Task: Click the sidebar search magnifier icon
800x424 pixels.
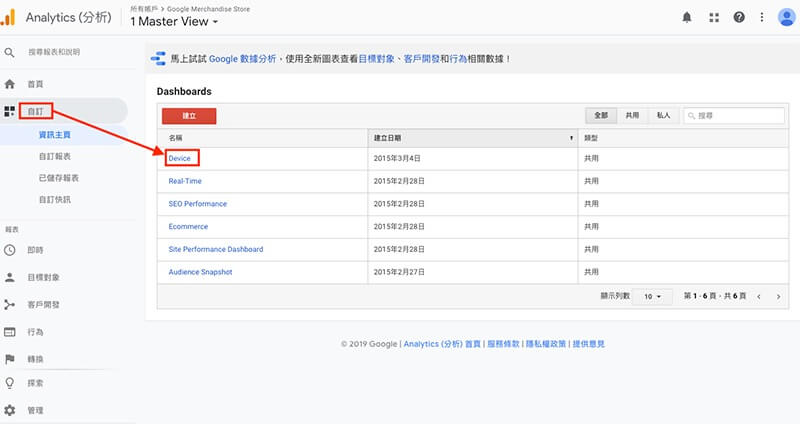Action: 9,52
